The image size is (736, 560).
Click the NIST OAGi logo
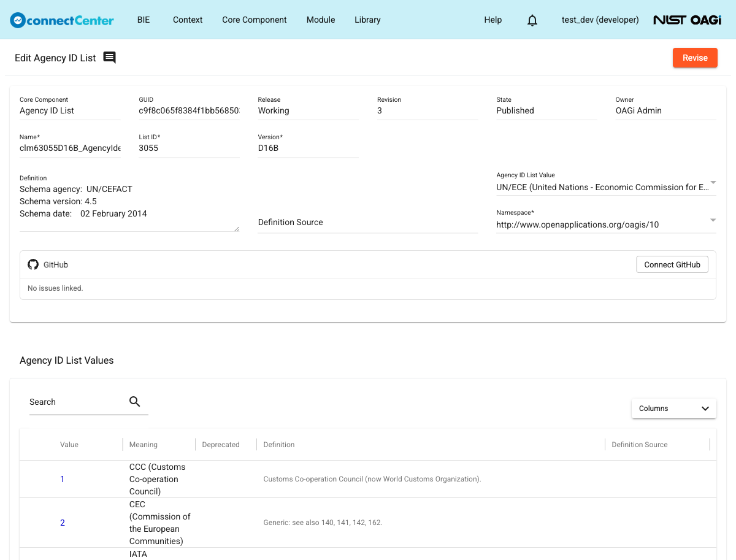(687, 20)
